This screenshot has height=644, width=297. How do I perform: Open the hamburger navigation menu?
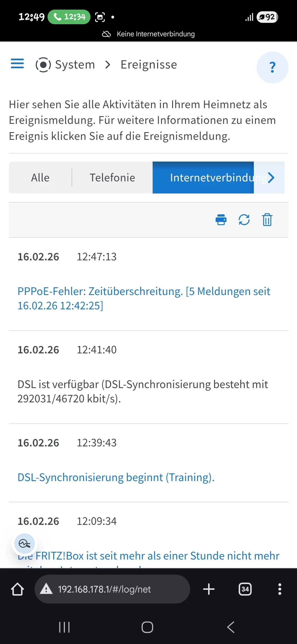[17, 64]
